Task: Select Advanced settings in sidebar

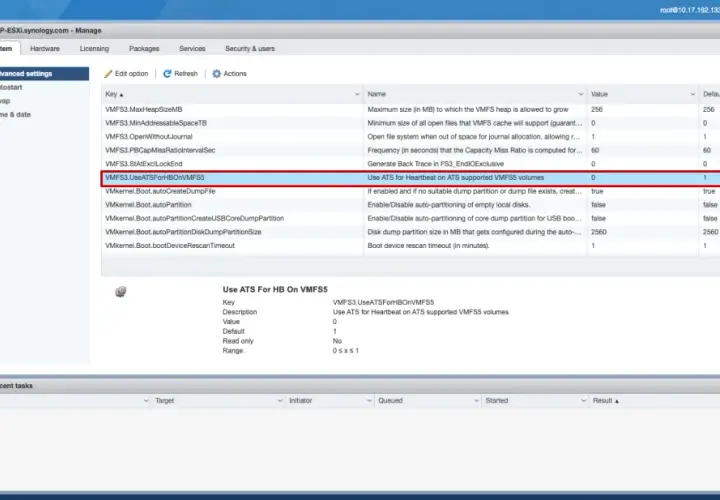Action: [x=44, y=73]
